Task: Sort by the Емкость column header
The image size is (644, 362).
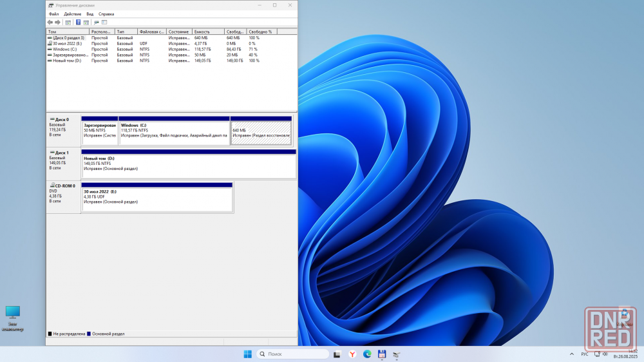Action: (208, 32)
